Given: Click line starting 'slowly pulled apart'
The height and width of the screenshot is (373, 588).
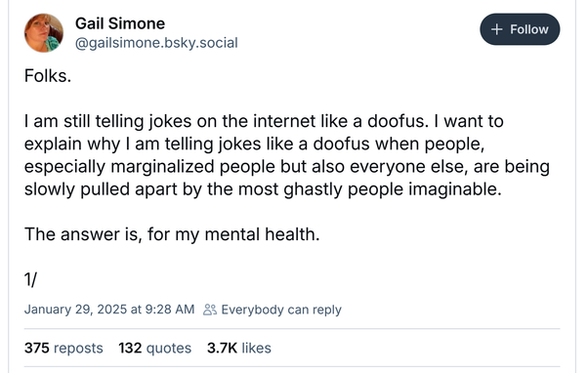Looking at the screenshot, I should coord(263,189).
